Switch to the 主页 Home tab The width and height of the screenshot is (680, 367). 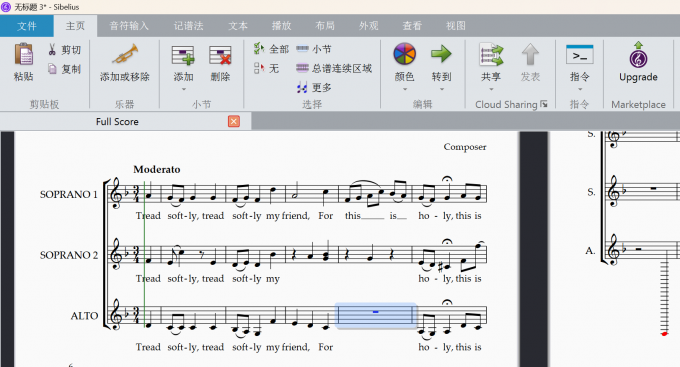75,26
